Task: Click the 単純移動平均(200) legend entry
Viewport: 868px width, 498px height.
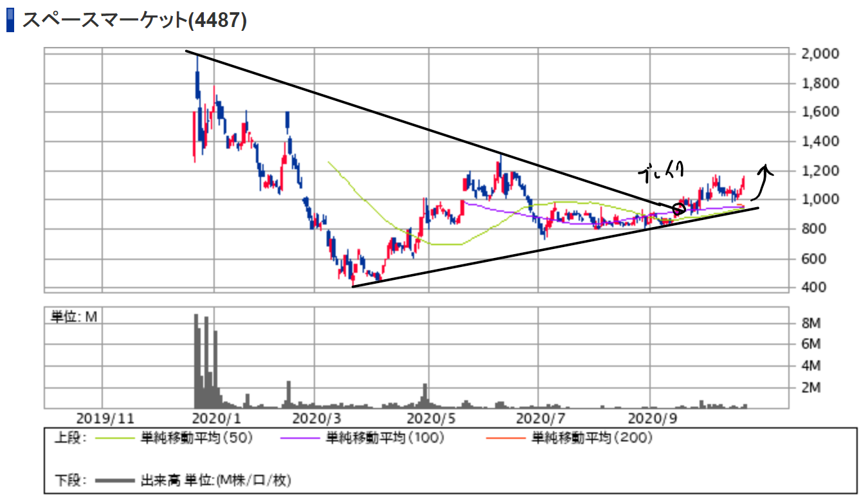Action: (592, 438)
